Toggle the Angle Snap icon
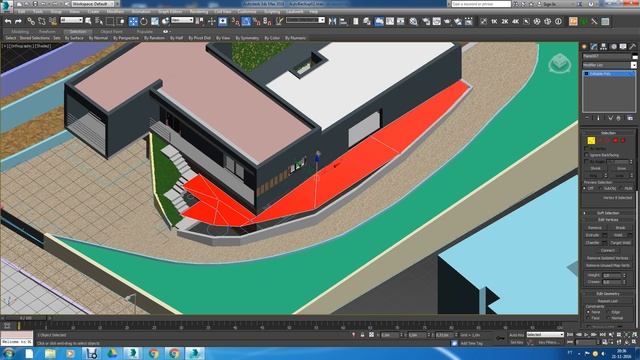Screen dimensions: 640x360 pos(246,21)
